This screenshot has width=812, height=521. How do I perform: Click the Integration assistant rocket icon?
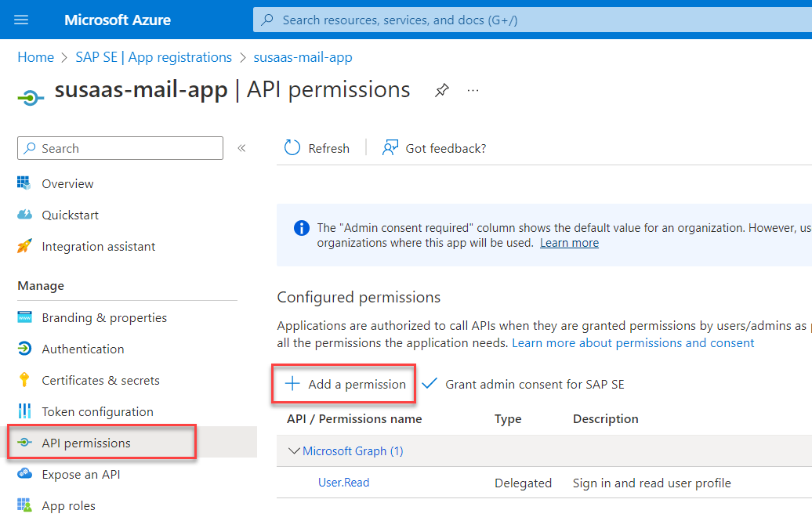[24, 245]
